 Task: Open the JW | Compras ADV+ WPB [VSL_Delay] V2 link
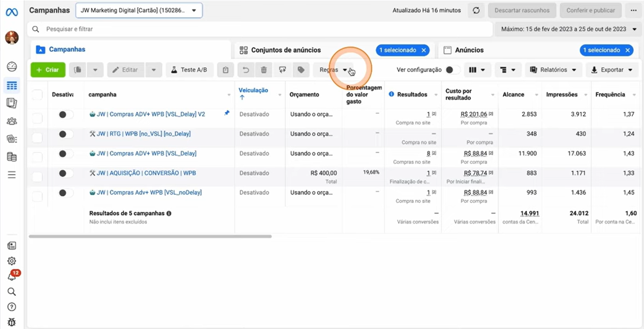151,114
